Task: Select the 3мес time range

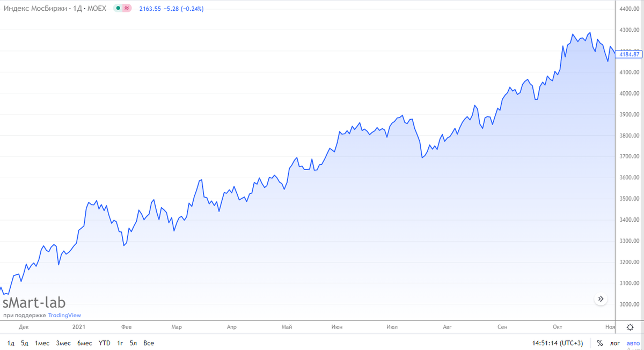Action: pos(63,343)
